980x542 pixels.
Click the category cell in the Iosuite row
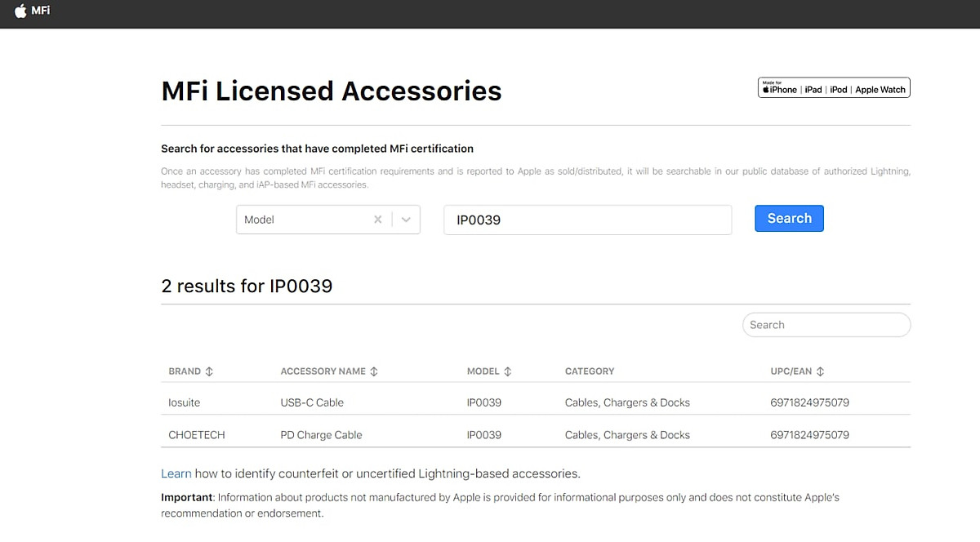click(x=627, y=402)
